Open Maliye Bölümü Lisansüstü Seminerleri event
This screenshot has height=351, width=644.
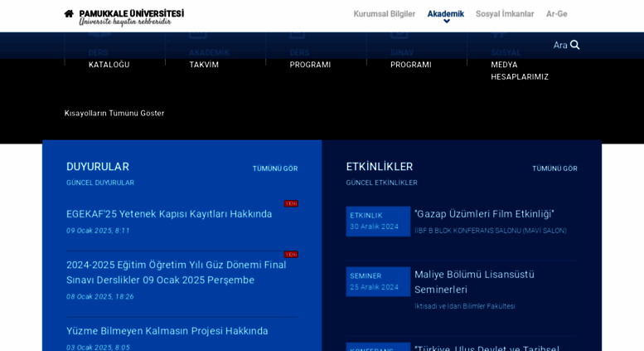pos(474,282)
